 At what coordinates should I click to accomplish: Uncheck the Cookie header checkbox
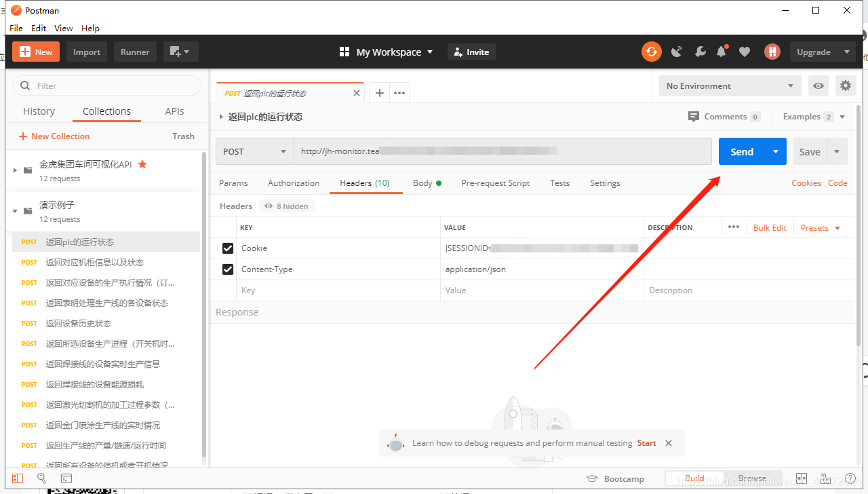coord(228,248)
